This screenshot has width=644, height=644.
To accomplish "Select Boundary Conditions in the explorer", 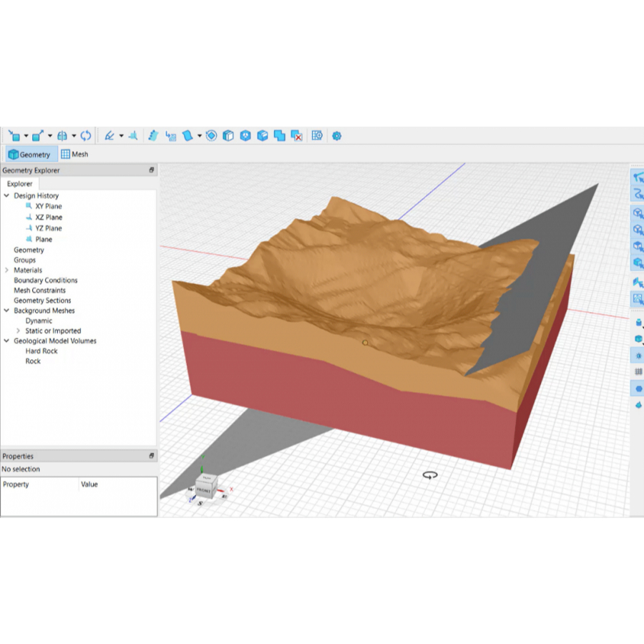I will click(x=45, y=280).
